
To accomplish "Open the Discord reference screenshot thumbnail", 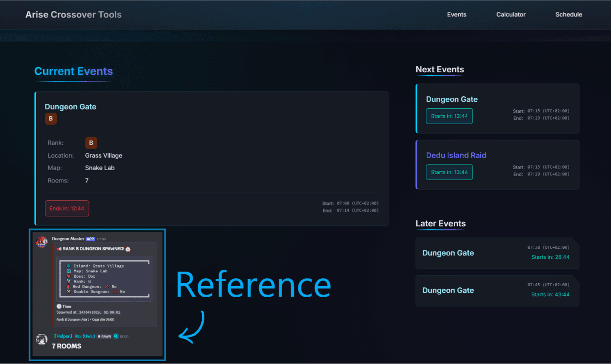I will point(97,295).
